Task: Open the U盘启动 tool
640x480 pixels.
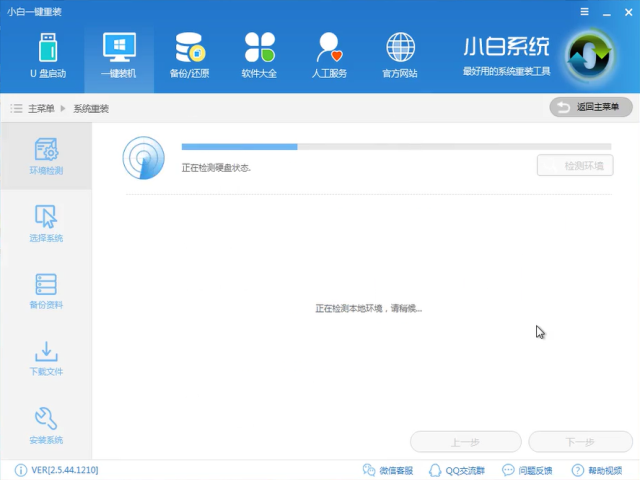Action: [x=47, y=55]
